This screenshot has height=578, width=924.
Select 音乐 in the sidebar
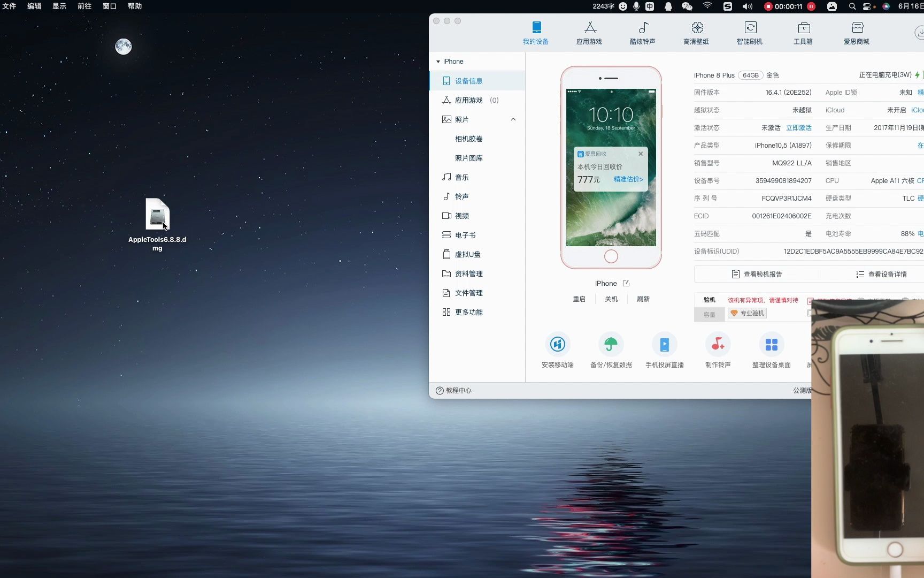click(x=477, y=177)
